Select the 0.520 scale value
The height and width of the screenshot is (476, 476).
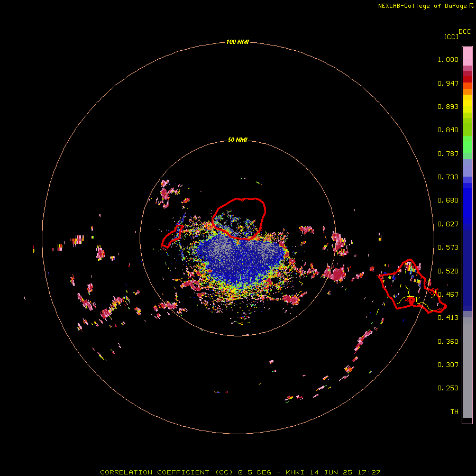point(448,271)
